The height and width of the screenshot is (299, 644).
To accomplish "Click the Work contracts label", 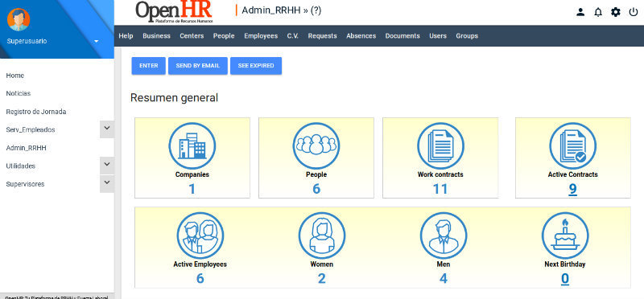I will coord(440,174).
